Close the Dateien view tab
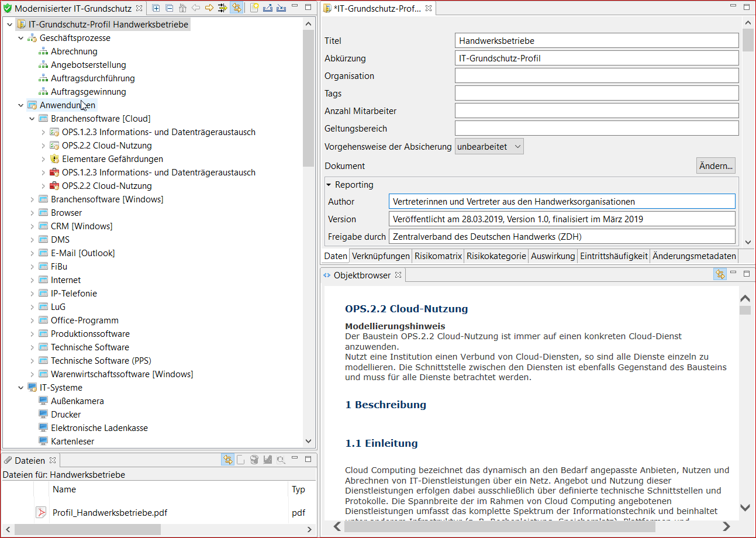This screenshot has height=538, width=756. point(53,460)
